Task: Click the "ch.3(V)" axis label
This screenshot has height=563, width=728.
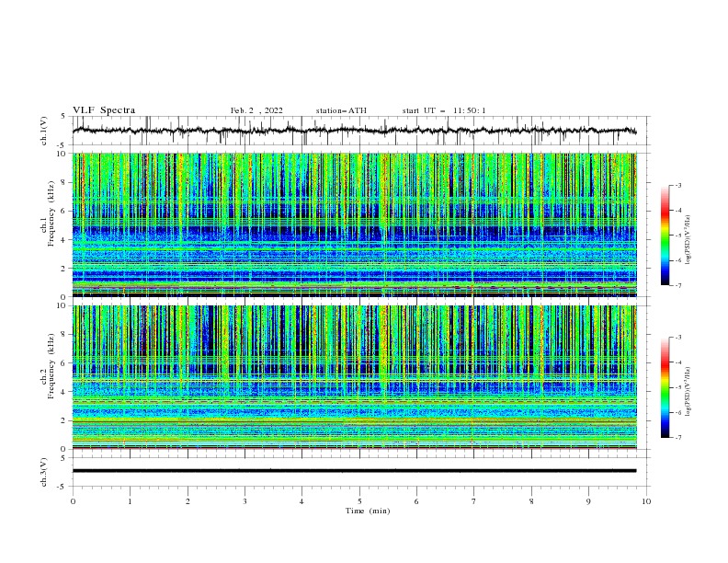Action: point(44,472)
